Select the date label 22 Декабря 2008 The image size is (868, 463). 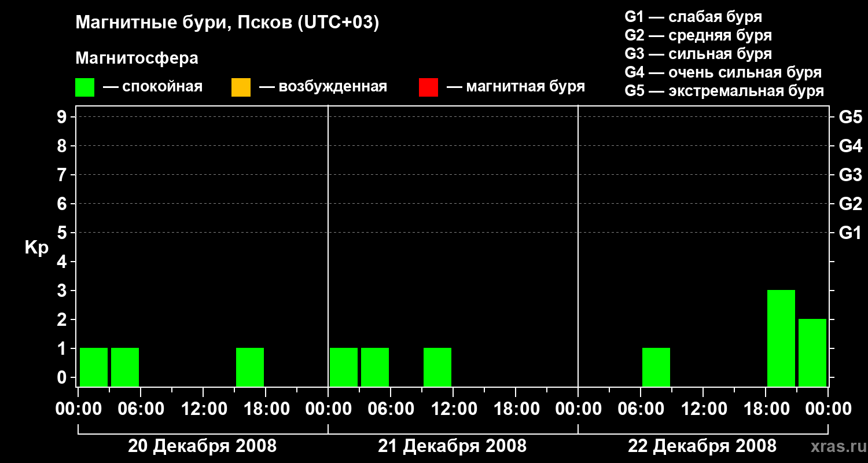pyautogui.click(x=703, y=446)
